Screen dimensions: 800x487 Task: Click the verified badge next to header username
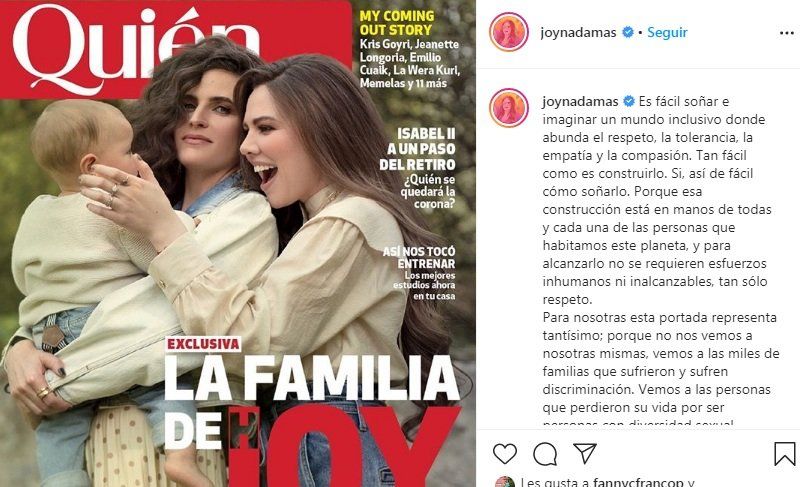[x=628, y=32]
